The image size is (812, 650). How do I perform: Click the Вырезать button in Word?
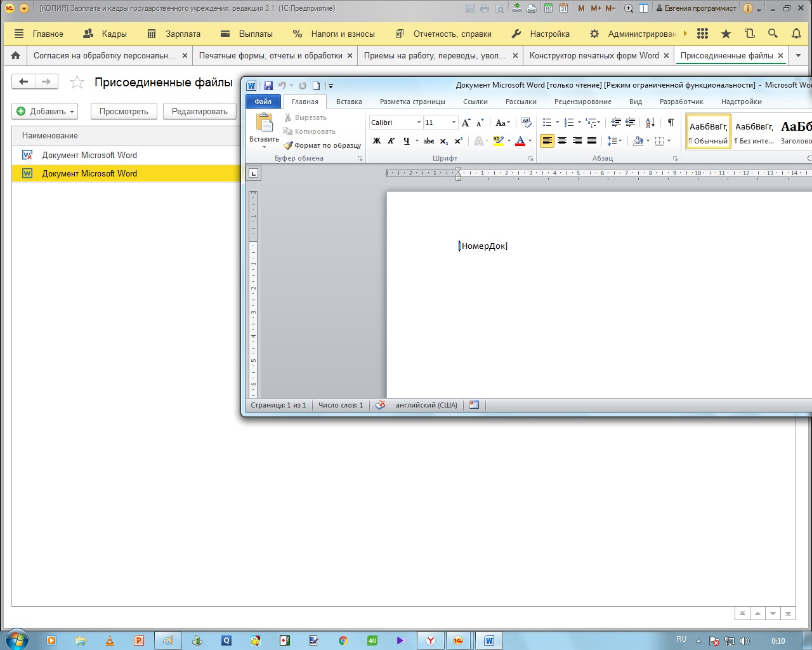point(305,117)
